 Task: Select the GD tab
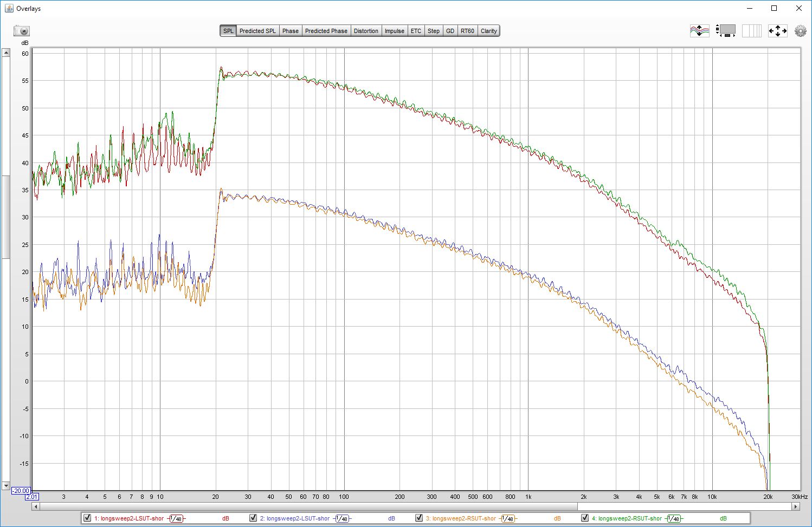click(x=450, y=31)
